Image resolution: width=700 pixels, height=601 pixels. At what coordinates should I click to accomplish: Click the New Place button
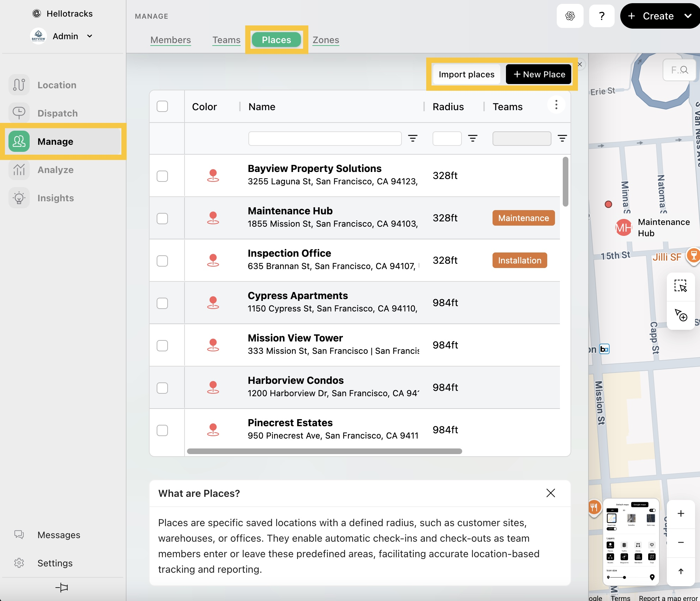tap(539, 75)
